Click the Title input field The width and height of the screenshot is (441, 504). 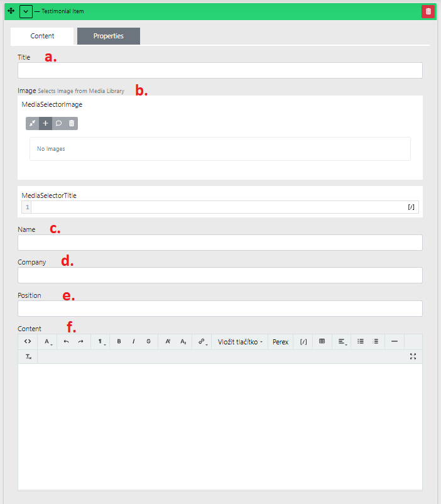(x=220, y=70)
